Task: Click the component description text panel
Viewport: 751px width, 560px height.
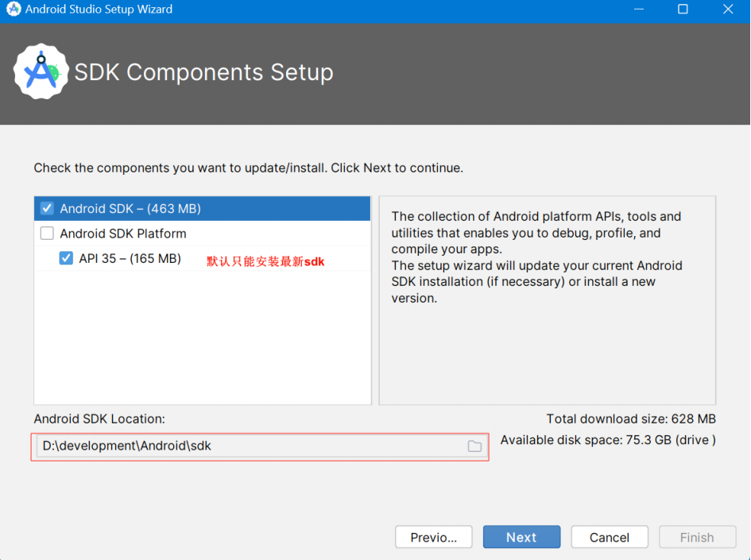Action: 548,300
